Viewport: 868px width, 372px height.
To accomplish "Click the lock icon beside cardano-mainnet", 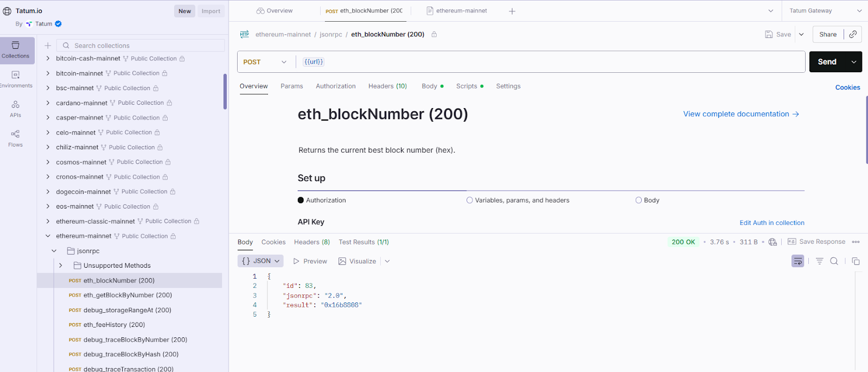I will click(x=169, y=103).
